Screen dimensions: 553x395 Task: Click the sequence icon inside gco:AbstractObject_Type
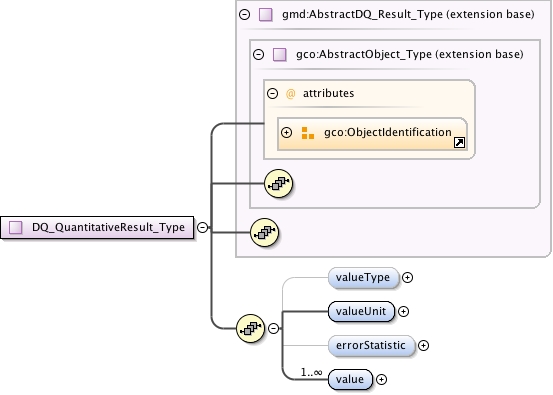point(278,183)
